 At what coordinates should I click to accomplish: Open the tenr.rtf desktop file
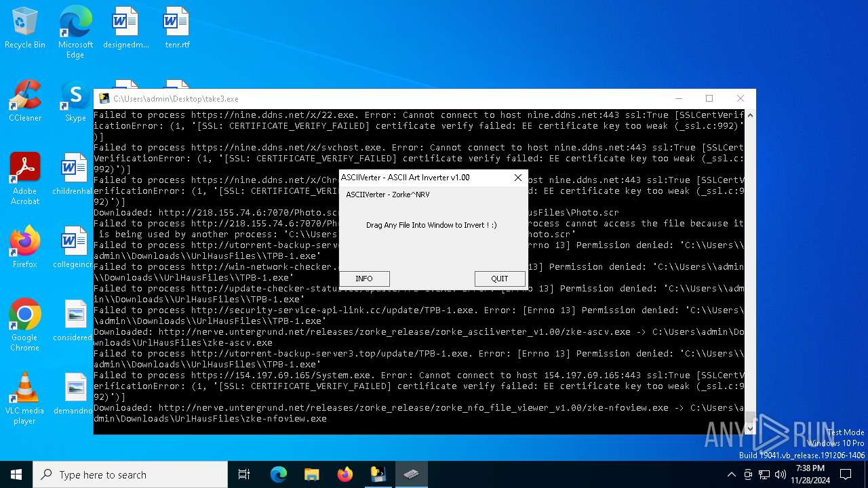pyautogui.click(x=177, y=28)
